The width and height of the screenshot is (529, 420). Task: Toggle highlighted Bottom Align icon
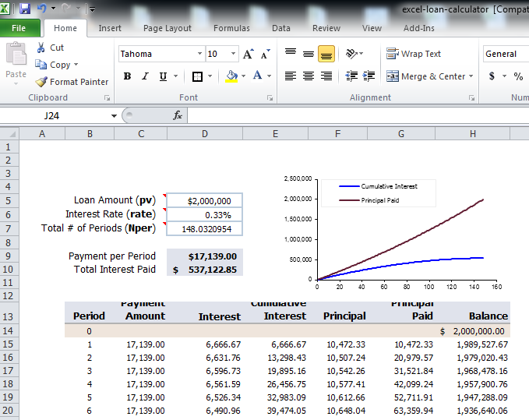[326, 54]
